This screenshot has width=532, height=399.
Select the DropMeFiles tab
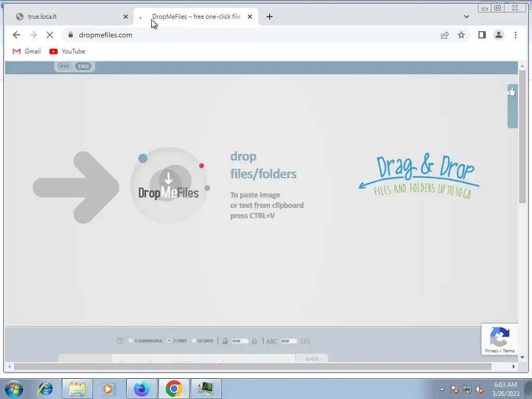click(x=196, y=17)
